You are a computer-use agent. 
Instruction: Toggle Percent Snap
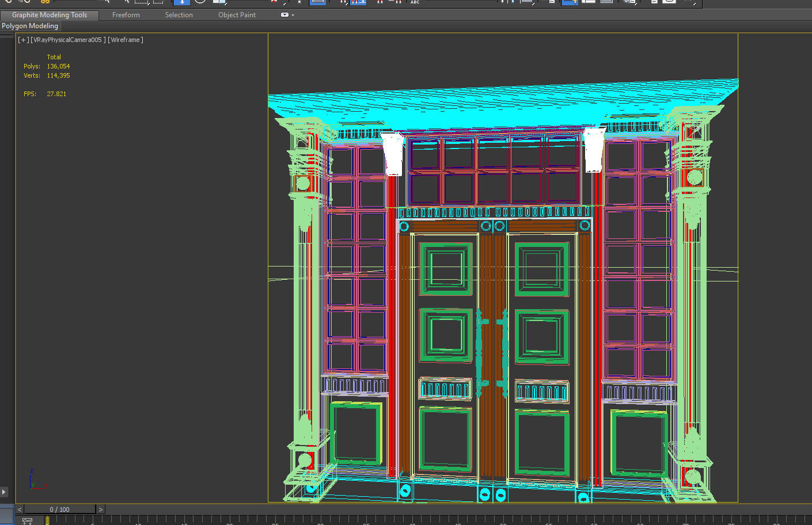[x=379, y=3]
